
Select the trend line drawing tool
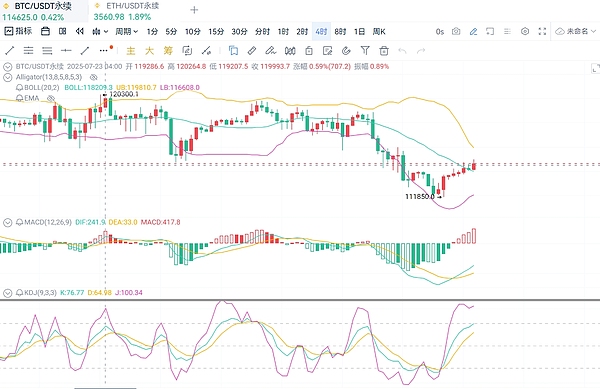point(10,50)
